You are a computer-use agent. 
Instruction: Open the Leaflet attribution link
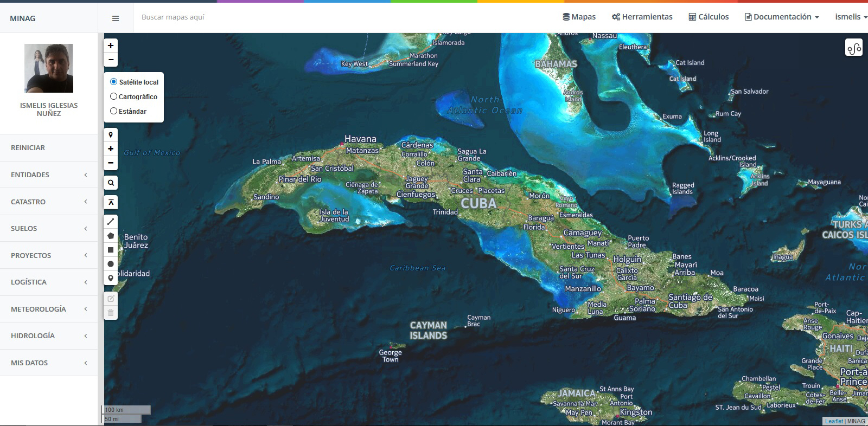(834, 421)
